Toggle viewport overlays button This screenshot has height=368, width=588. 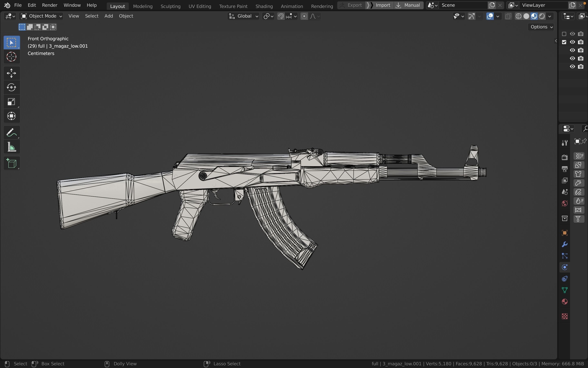tap(490, 16)
